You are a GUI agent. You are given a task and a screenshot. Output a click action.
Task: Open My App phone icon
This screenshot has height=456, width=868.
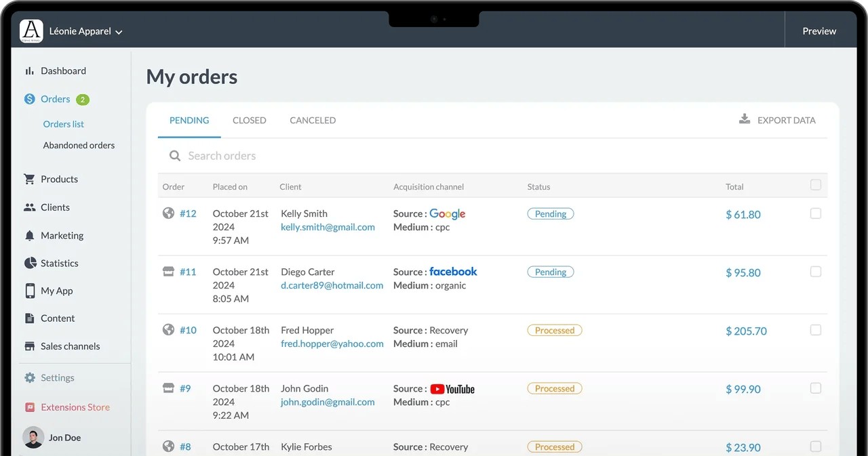(30, 291)
